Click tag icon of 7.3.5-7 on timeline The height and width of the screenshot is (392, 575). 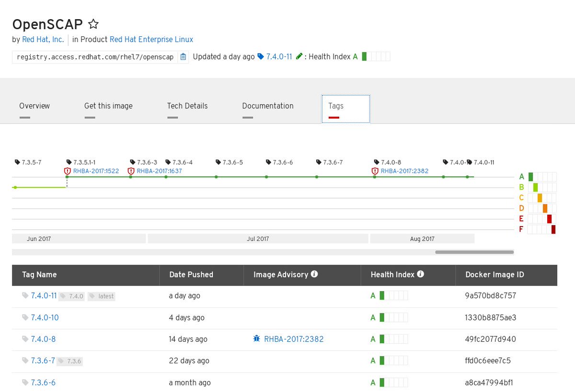[18, 162]
